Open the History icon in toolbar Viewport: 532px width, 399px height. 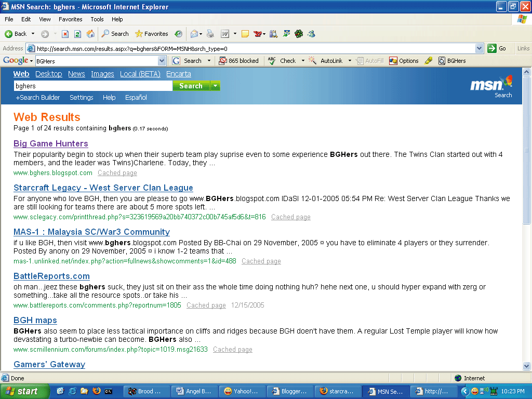(x=179, y=34)
